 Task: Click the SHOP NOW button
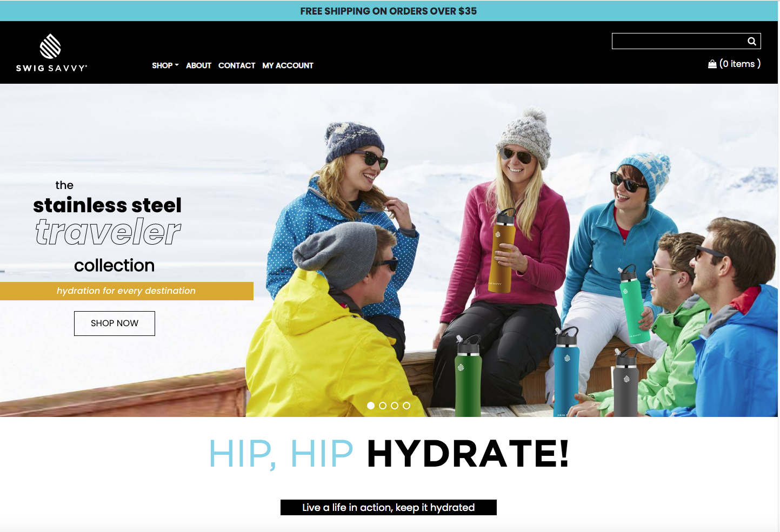coord(115,323)
